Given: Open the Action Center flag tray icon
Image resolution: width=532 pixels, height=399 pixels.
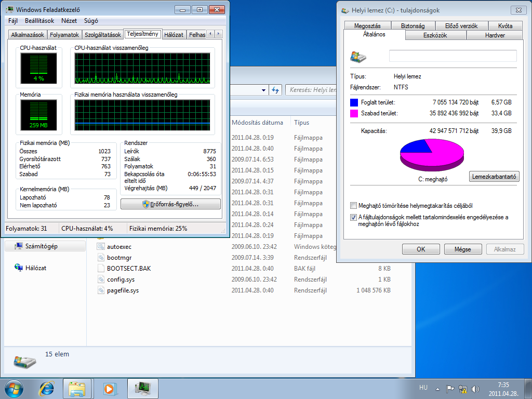Looking at the screenshot, I should [x=450, y=389].
